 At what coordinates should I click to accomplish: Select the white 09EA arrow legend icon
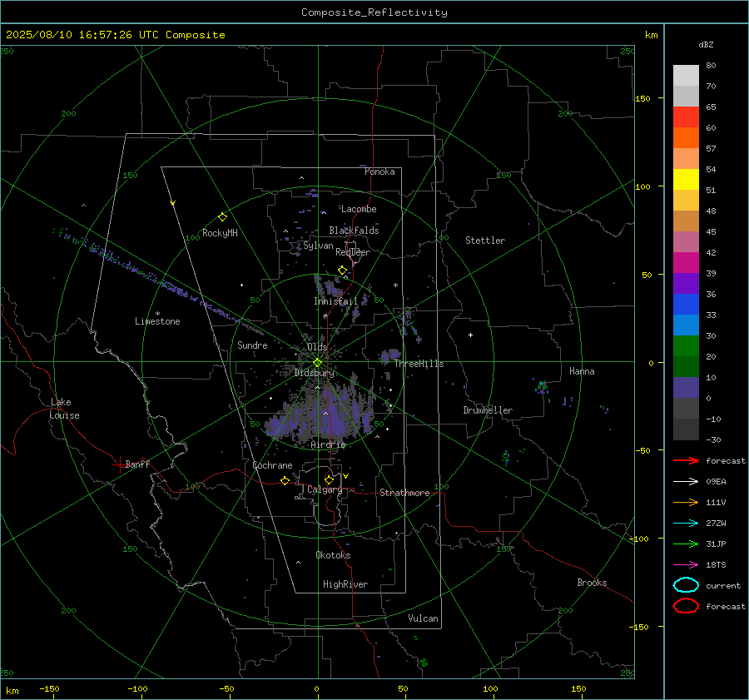(686, 482)
